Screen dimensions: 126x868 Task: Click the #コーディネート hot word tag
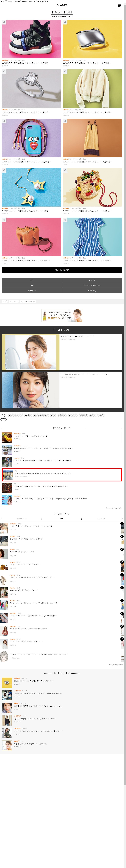point(16,415)
